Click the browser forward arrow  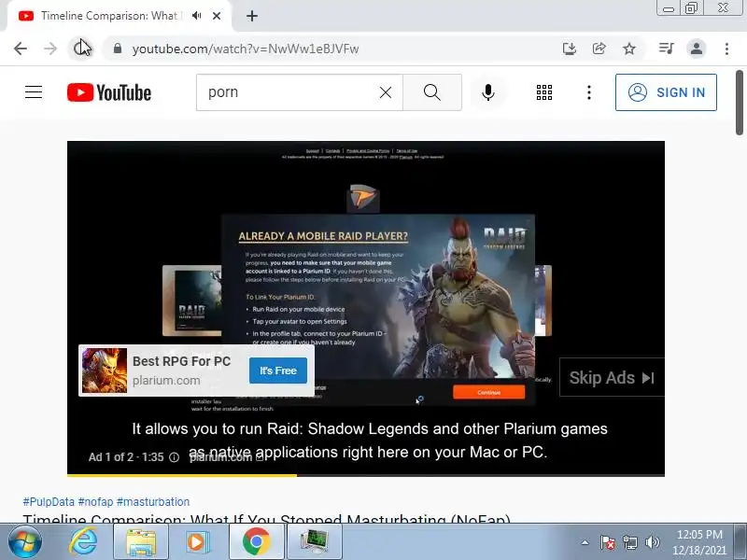click(50, 49)
